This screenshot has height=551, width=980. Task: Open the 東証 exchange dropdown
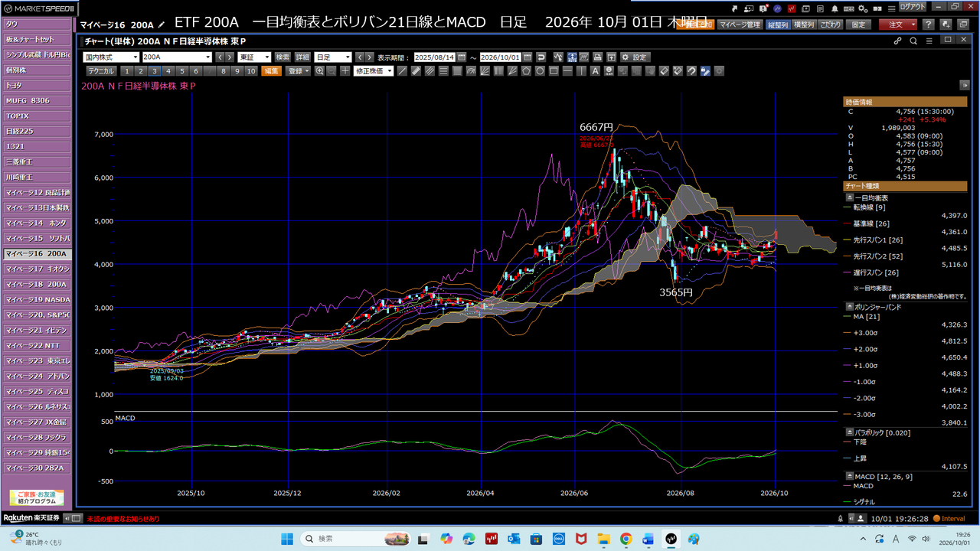coord(254,57)
